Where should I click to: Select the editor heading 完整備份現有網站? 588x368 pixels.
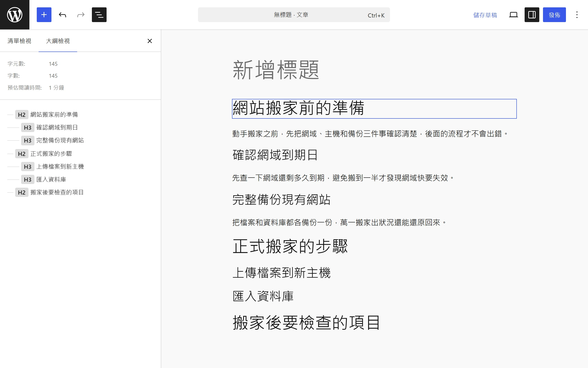(374, 200)
